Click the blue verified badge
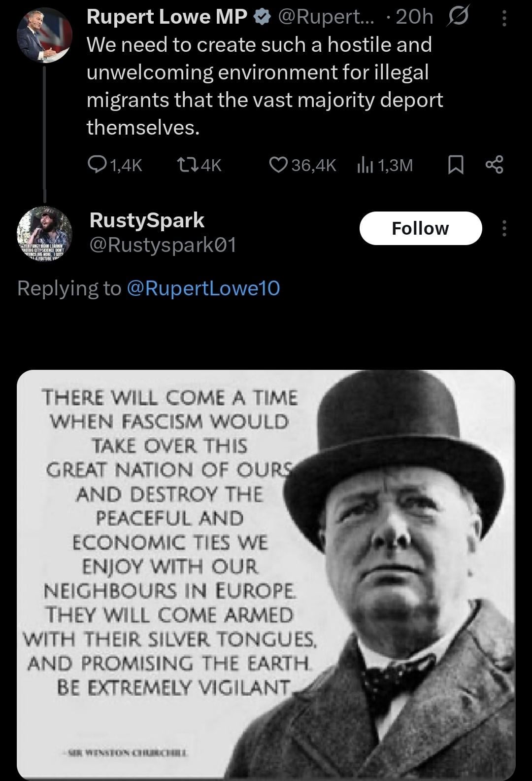Viewport: 532px width, 781px height. (262, 17)
